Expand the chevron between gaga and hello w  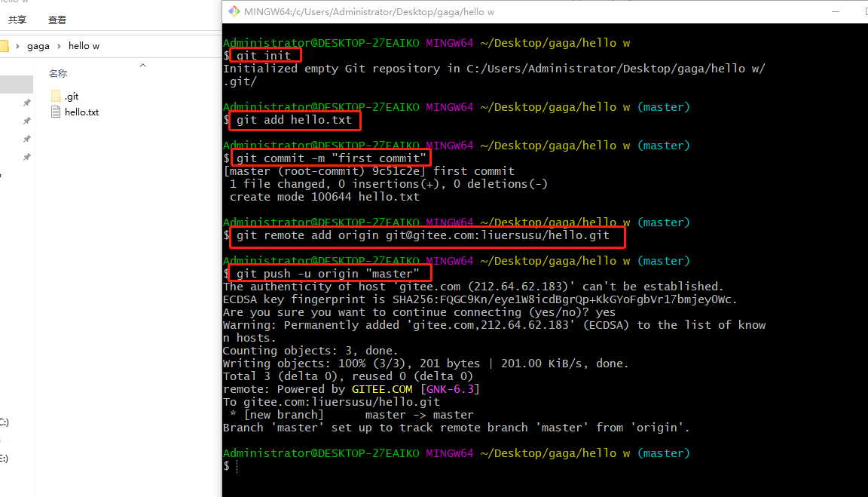[x=59, y=46]
